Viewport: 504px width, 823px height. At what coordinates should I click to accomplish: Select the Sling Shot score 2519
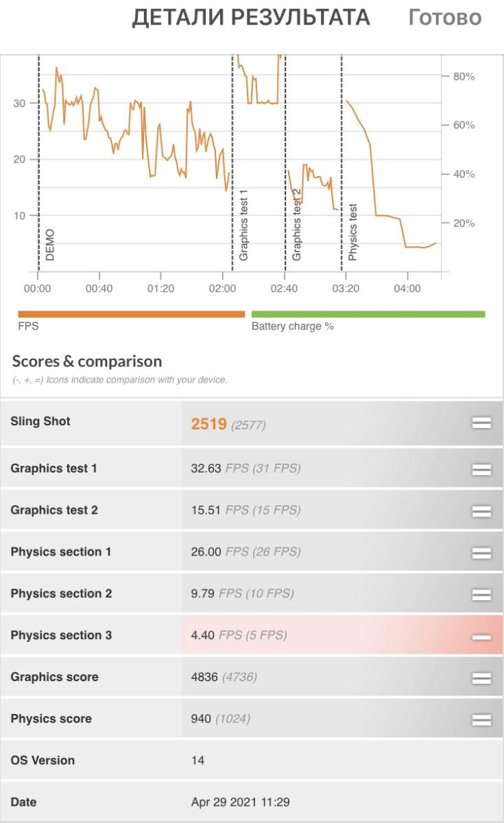208,424
